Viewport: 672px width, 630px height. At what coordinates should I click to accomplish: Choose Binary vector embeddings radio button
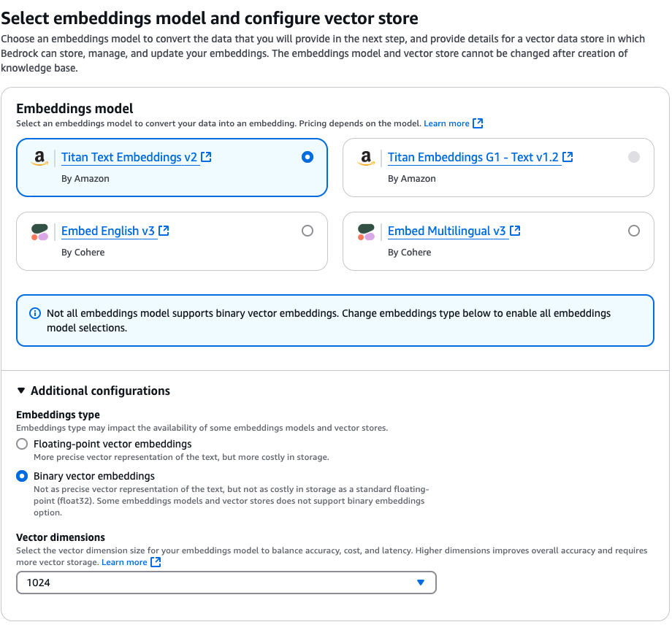[23, 476]
